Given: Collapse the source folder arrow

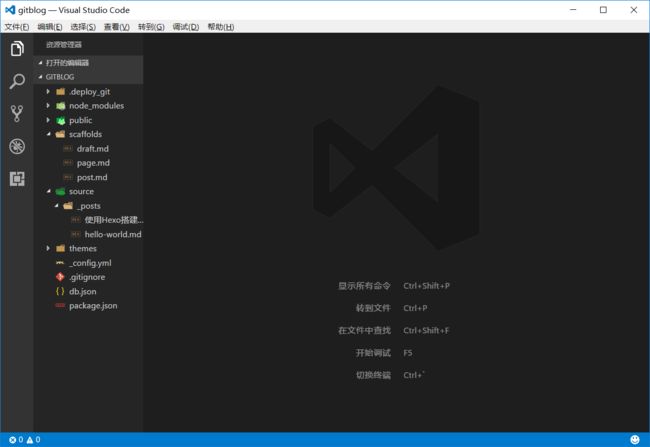Looking at the screenshot, I should [x=49, y=191].
